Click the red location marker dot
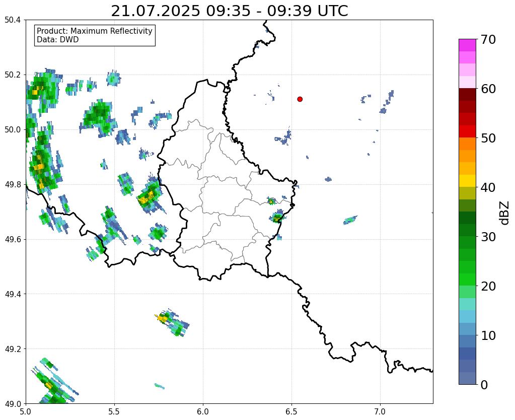 [x=300, y=99]
